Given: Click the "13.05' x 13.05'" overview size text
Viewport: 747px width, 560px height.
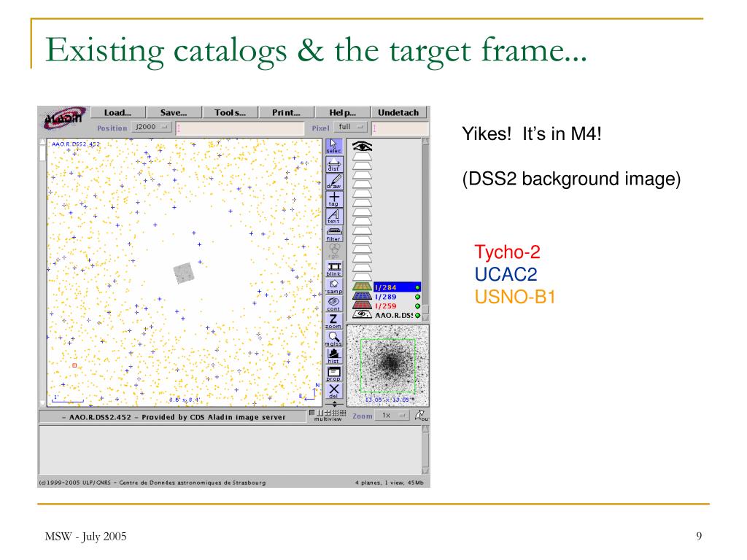Looking at the screenshot, I should tap(387, 400).
